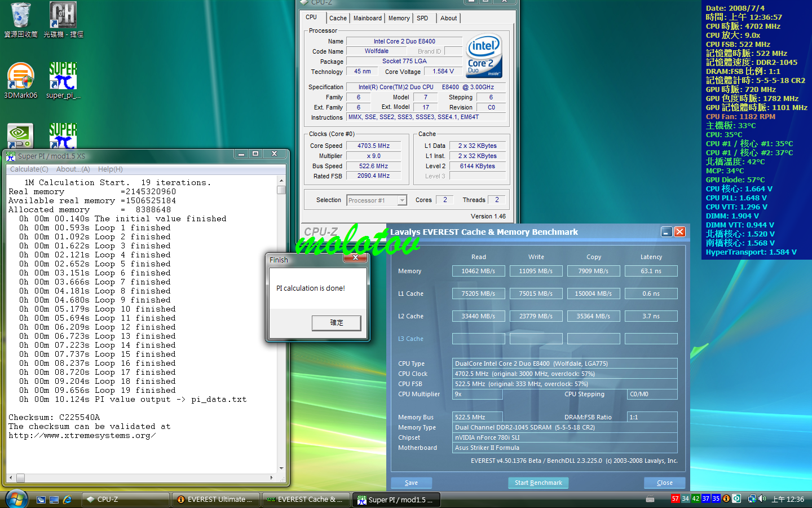Click the L2 Cache Latency 3.7 ns field

tap(651, 316)
